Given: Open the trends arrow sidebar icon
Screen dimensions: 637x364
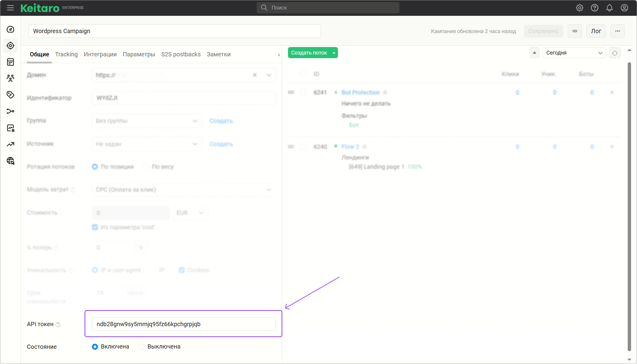Looking at the screenshot, I should (10, 144).
